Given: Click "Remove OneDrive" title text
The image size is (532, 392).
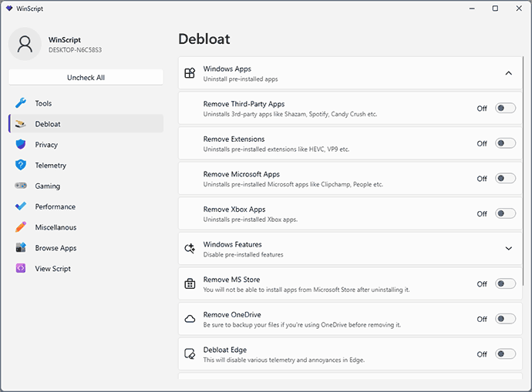Looking at the screenshot, I should pyautogui.click(x=232, y=315).
